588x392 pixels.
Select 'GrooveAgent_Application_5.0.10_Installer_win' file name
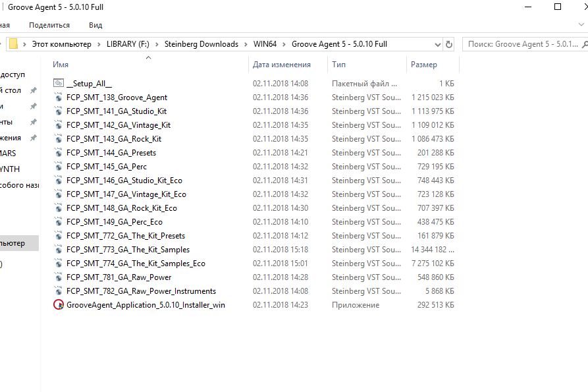[x=146, y=305]
